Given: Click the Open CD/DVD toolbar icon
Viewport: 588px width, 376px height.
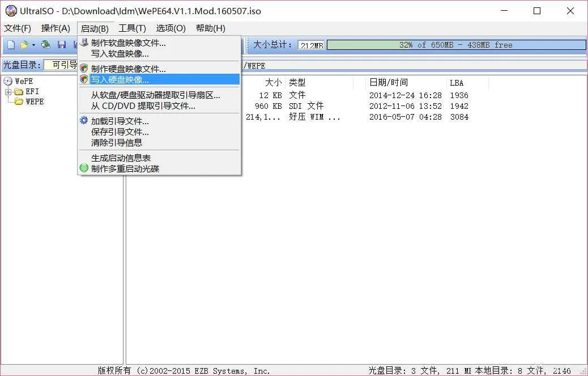Looking at the screenshot, I should click(x=46, y=45).
